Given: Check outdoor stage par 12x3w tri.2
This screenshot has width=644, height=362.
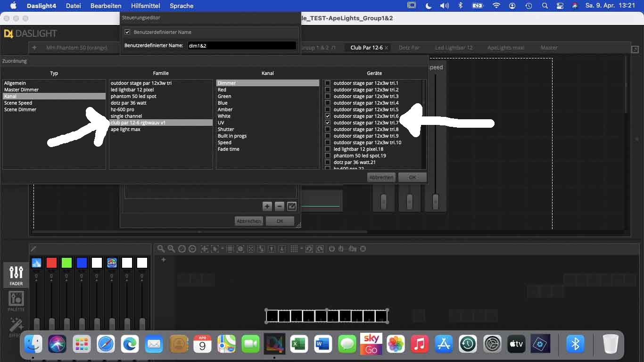Looking at the screenshot, I should [328, 90].
